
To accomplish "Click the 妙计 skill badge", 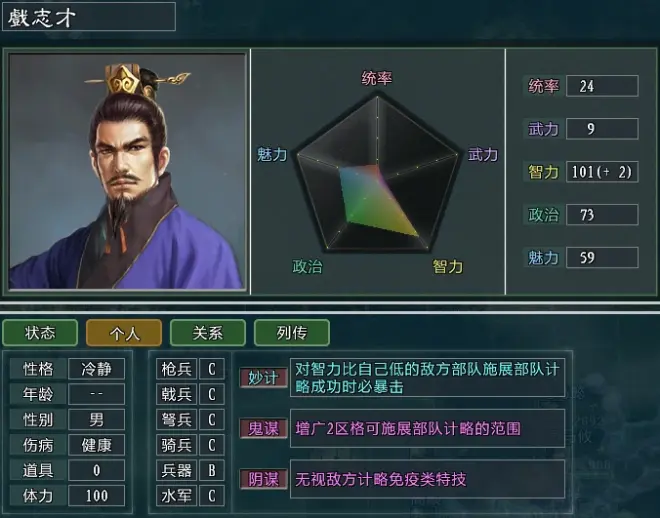I will pos(263,377).
